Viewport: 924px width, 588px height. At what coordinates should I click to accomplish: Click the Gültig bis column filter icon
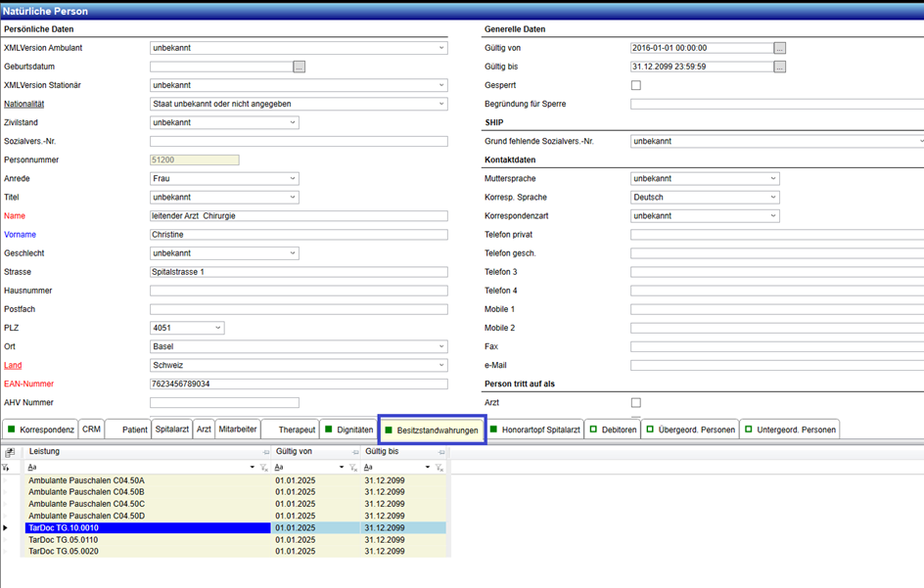point(439,468)
